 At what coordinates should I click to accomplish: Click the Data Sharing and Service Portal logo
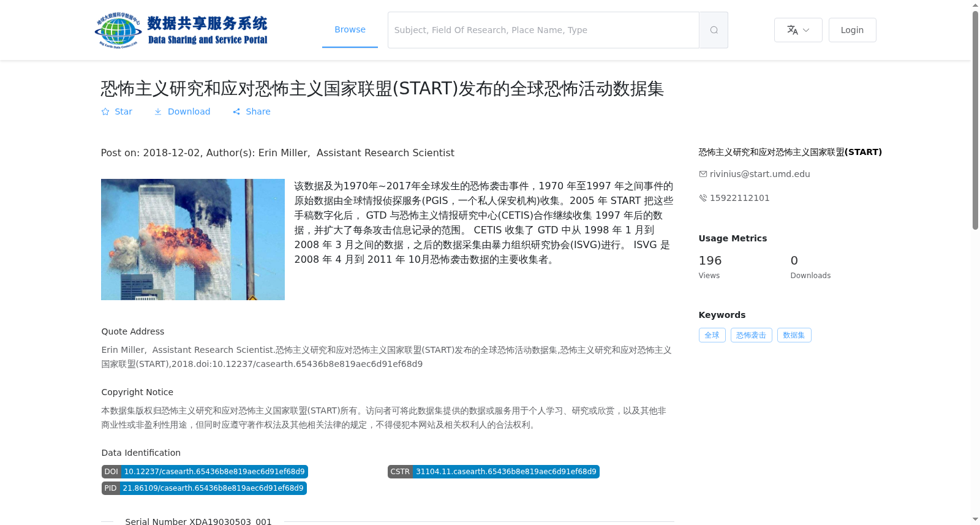click(x=181, y=30)
